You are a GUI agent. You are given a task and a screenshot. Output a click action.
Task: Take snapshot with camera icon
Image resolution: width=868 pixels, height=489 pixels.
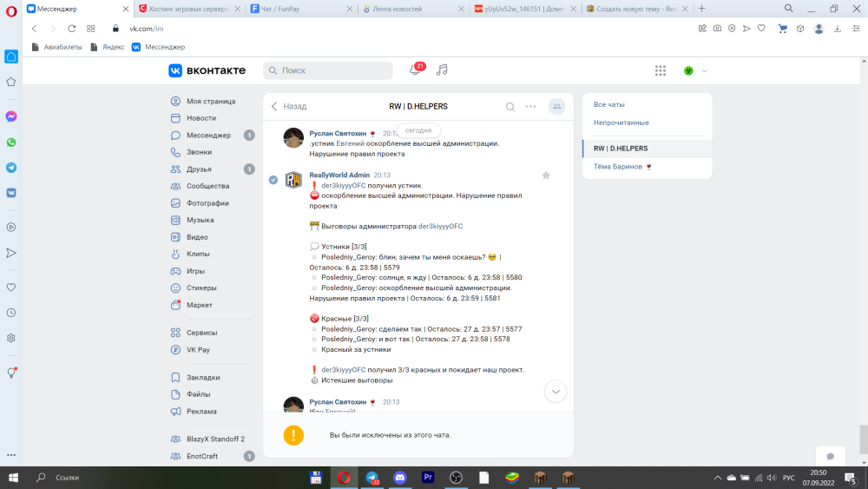pos(718,29)
